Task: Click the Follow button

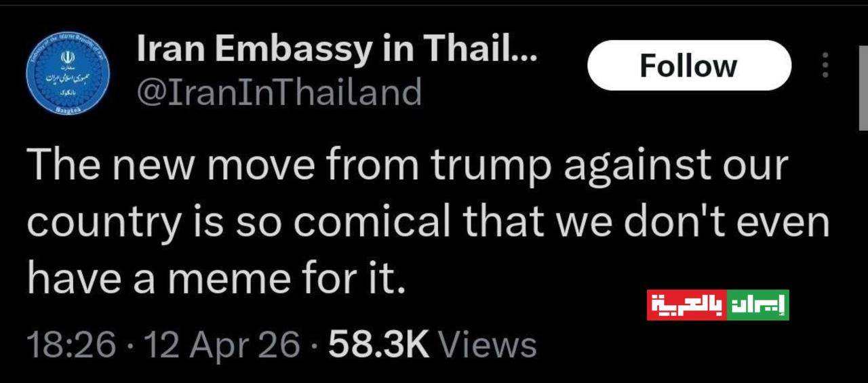Action: coord(688,66)
